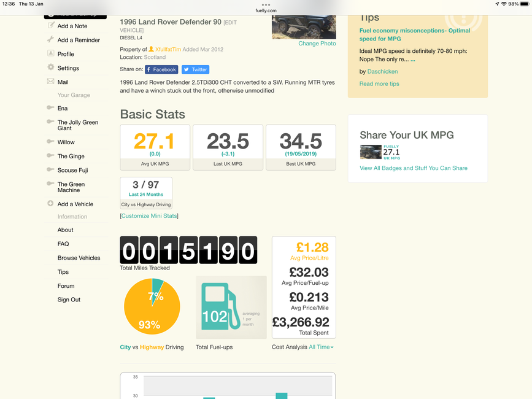Click the plus icon beside Add a Vehicle
The width and height of the screenshot is (532, 399).
tap(50, 203)
